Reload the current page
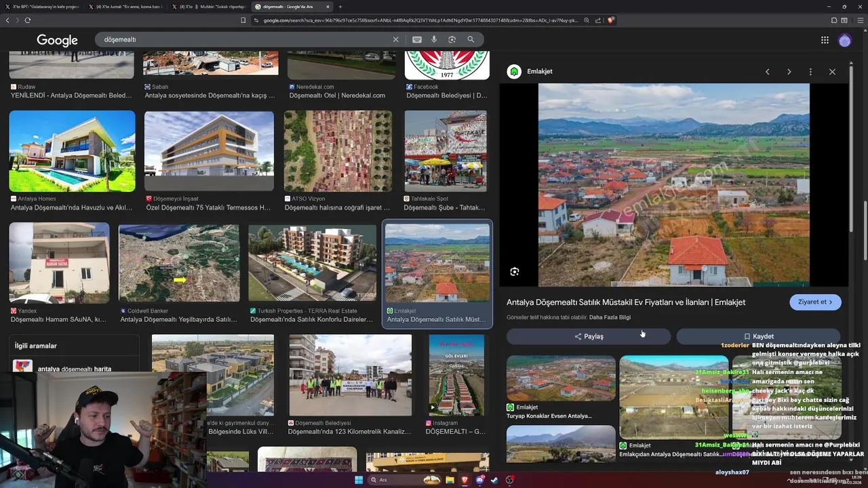 pyautogui.click(x=28, y=20)
